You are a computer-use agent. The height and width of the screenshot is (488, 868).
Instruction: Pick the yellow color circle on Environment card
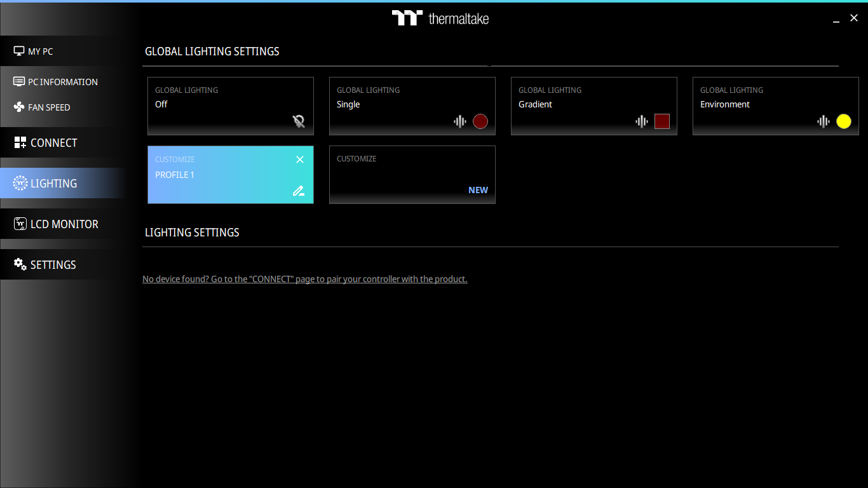(x=844, y=121)
